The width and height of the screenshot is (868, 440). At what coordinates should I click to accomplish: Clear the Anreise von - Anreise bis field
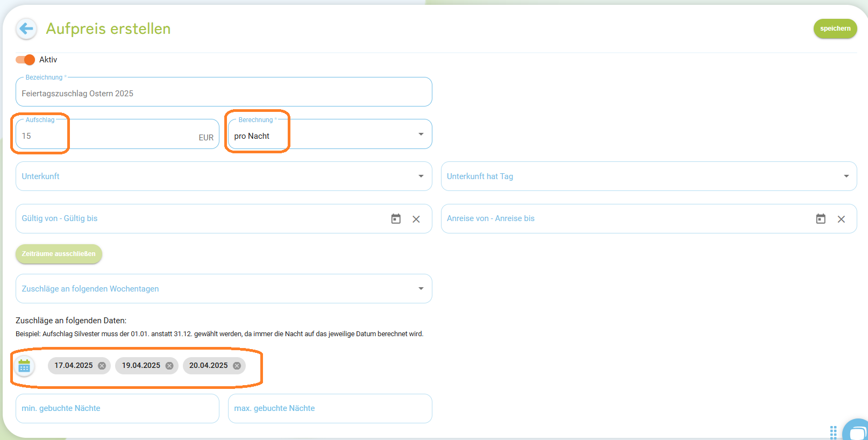click(x=841, y=219)
